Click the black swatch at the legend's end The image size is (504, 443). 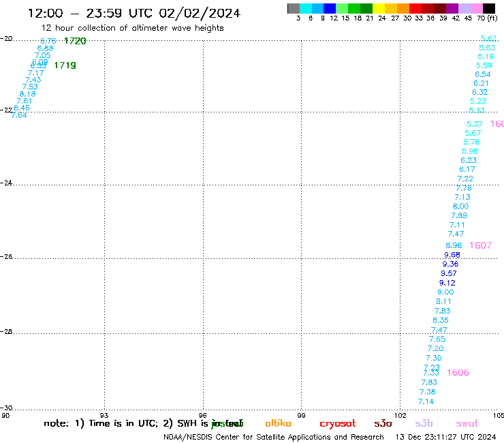pyautogui.click(x=489, y=8)
